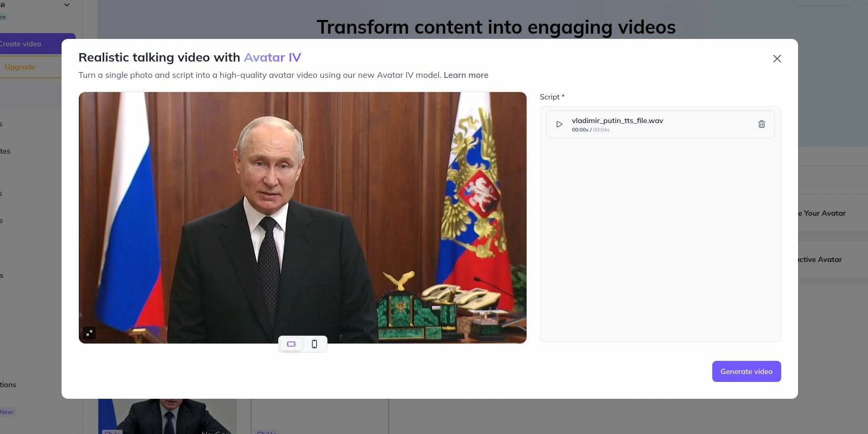Viewport: 868px width, 434px height.
Task: Click the avatar photo preview image
Action: tap(302, 217)
